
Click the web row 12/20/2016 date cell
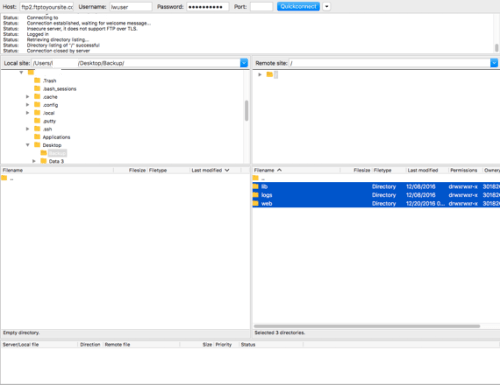point(425,204)
